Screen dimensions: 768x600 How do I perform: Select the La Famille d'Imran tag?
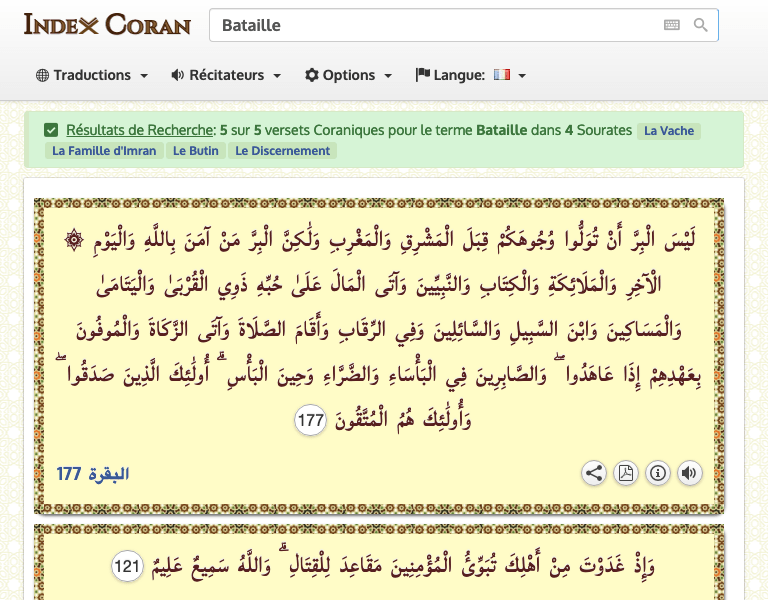coord(105,151)
